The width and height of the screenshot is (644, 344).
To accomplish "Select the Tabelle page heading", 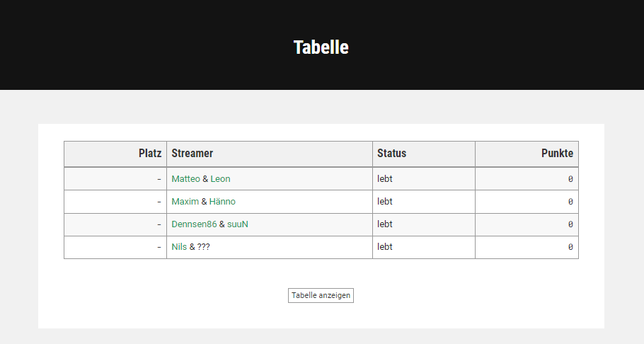I will coord(321,47).
